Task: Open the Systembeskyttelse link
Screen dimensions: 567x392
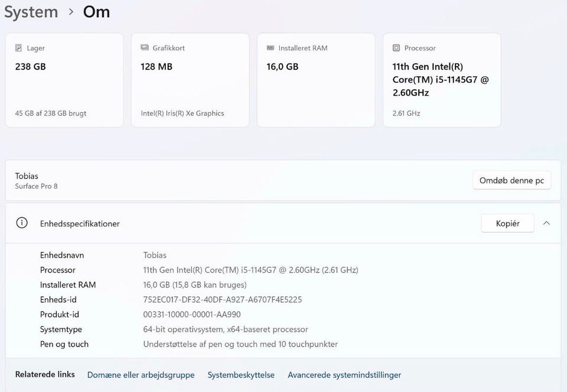Action: 241,375
